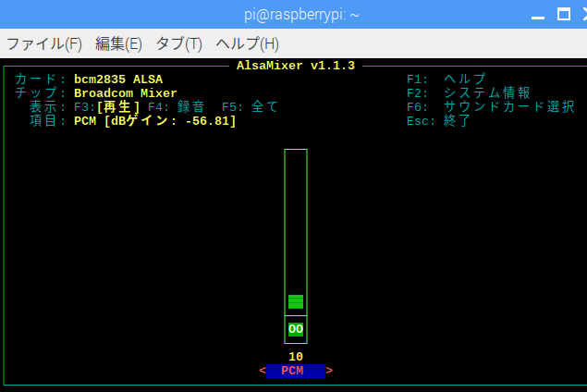Switch to the F5 全て view
Viewport: 587px width, 392px height.
[250, 107]
